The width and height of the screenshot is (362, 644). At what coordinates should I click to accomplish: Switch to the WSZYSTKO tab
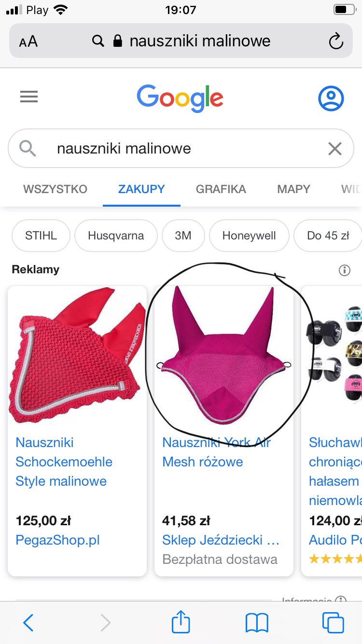coord(55,189)
